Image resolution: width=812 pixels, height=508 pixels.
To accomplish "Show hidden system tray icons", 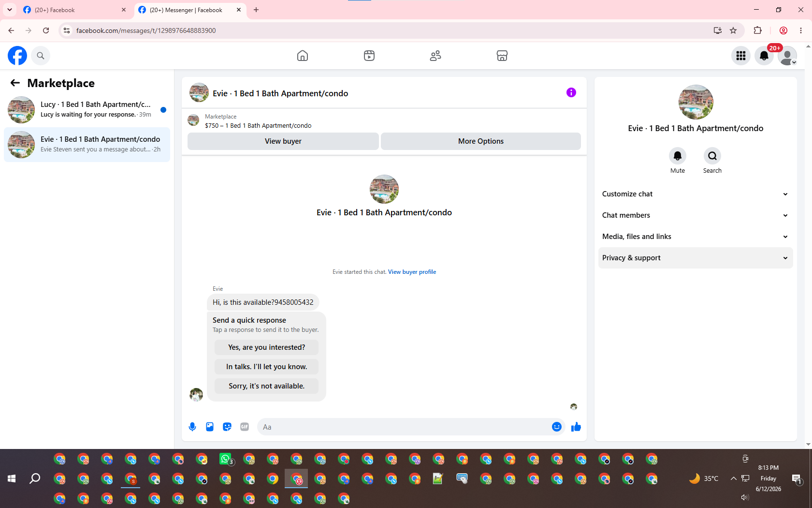I will [x=733, y=478].
